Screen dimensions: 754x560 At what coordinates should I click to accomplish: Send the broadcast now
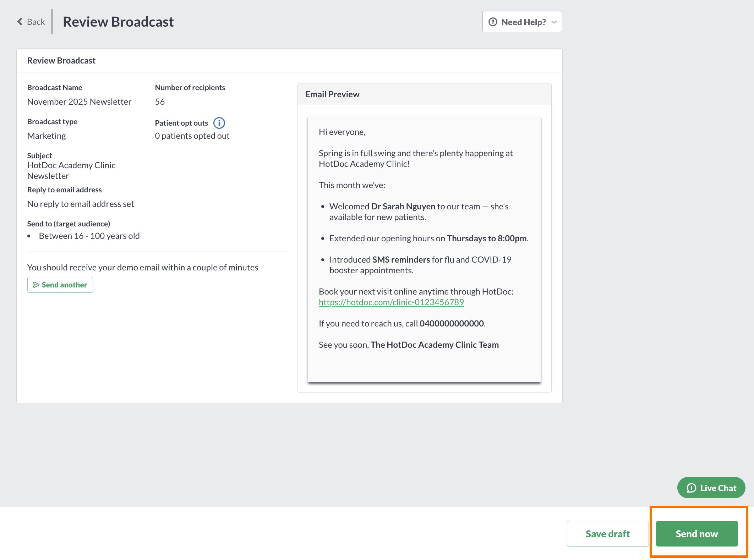point(697,534)
